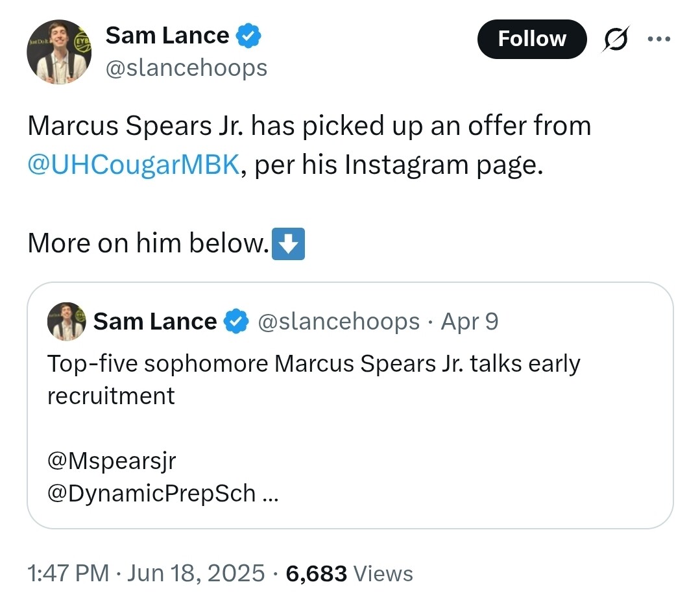The image size is (700, 615).
Task: View the 6,683 Views count details
Action: 349,573
